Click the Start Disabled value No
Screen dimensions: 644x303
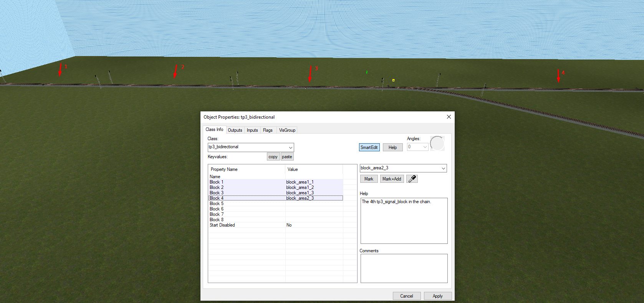point(289,225)
